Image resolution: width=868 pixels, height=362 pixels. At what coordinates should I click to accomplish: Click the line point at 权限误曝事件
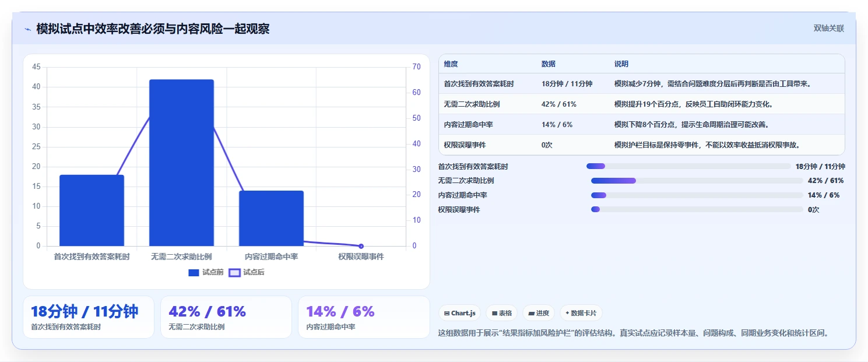[x=361, y=246]
